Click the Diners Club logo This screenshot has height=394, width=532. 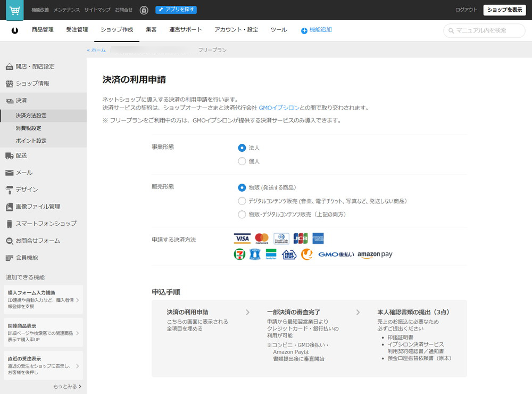(281, 239)
